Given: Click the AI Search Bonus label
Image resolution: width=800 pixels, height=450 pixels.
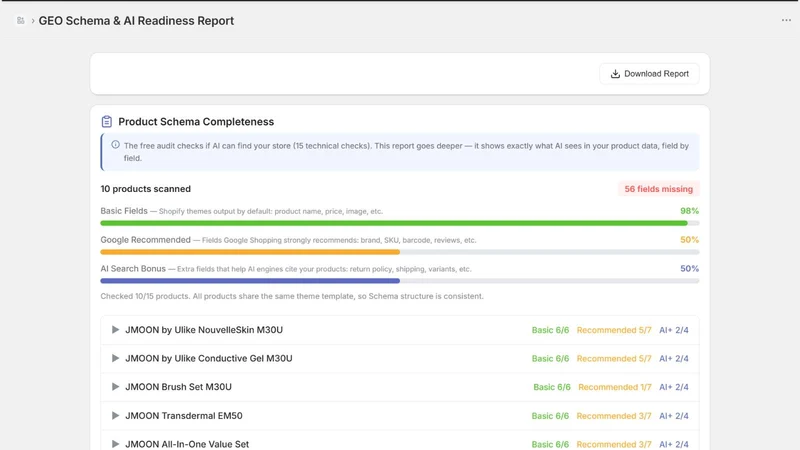Looking at the screenshot, I should pos(133,268).
